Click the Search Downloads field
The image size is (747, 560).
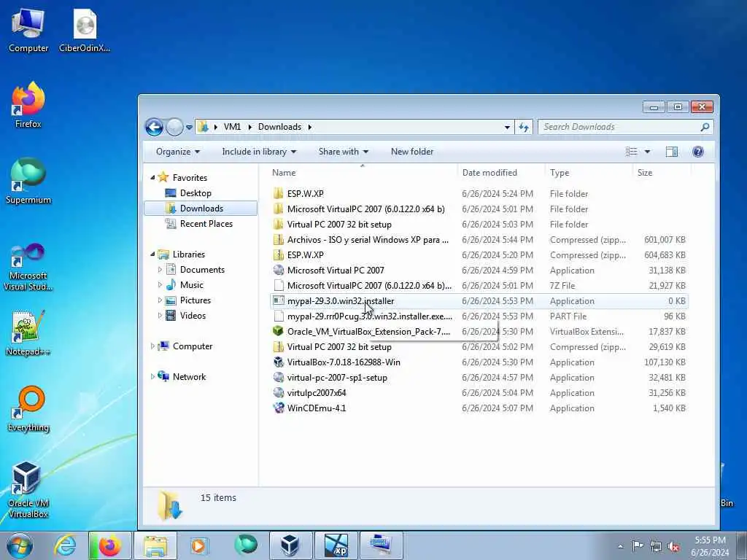coord(625,127)
